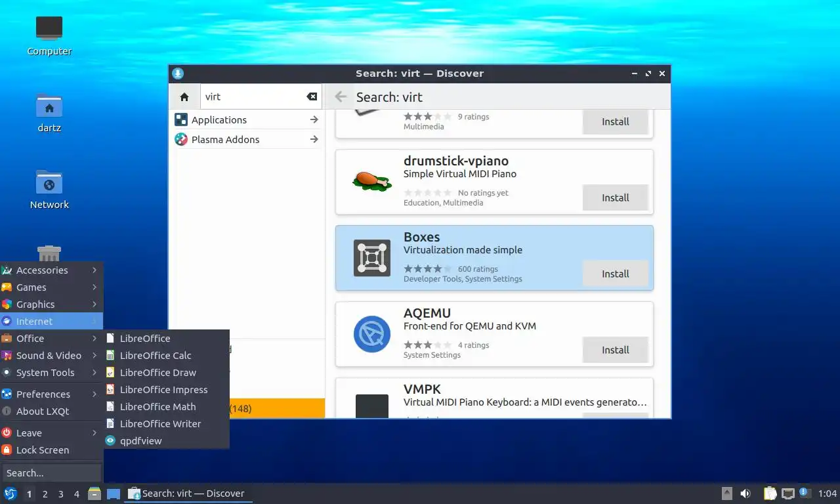The image size is (840, 504).
Task: Open the drumstick-vpiano app icon
Action: click(372, 182)
